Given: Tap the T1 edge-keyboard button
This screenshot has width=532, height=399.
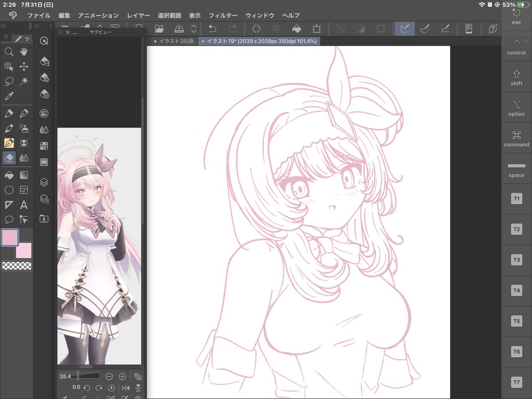Looking at the screenshot, I should point(516,199).
